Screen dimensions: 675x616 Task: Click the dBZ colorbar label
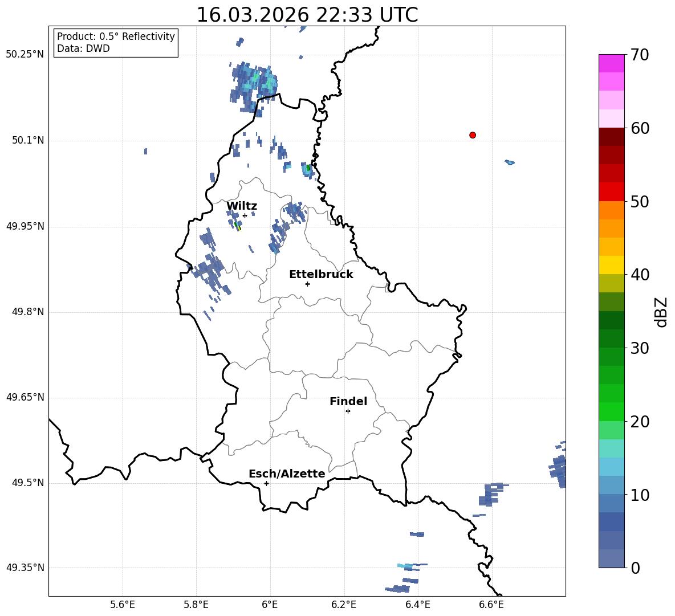tap(661, 312)
